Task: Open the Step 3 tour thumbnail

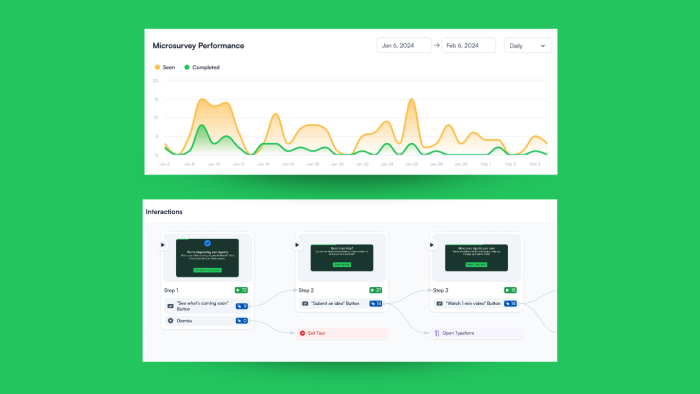Action: click(x=476, y=257)
